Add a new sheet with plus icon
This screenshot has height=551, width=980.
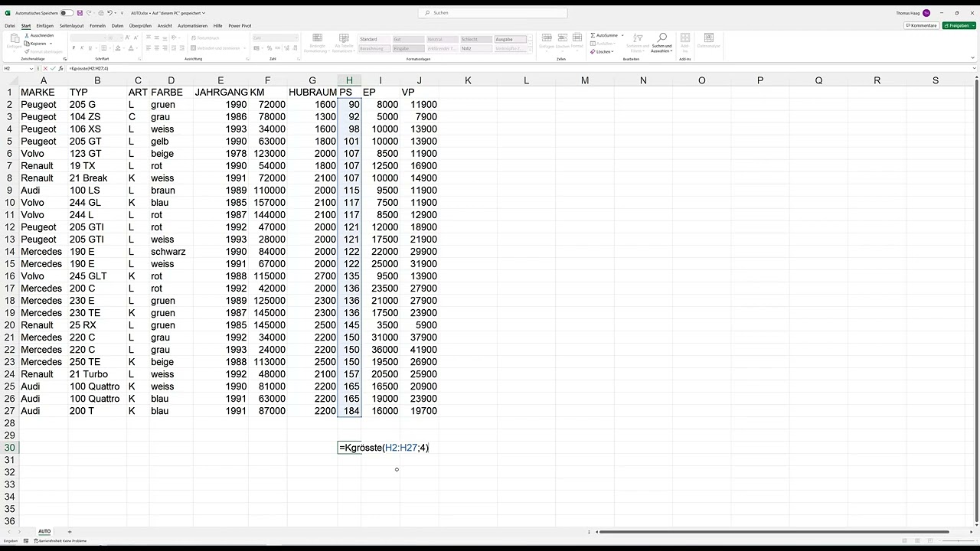pyautogui.click(x=70, y=531)
